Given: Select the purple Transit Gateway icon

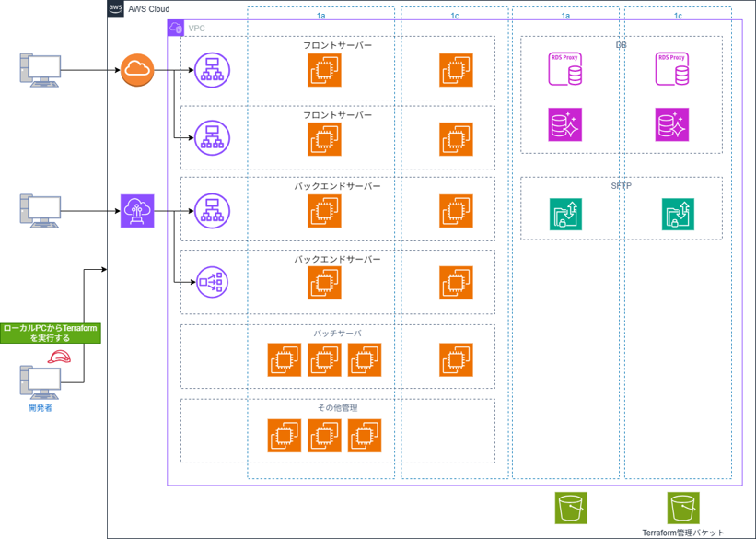Looking at the screenshot, I should [136, 211].
